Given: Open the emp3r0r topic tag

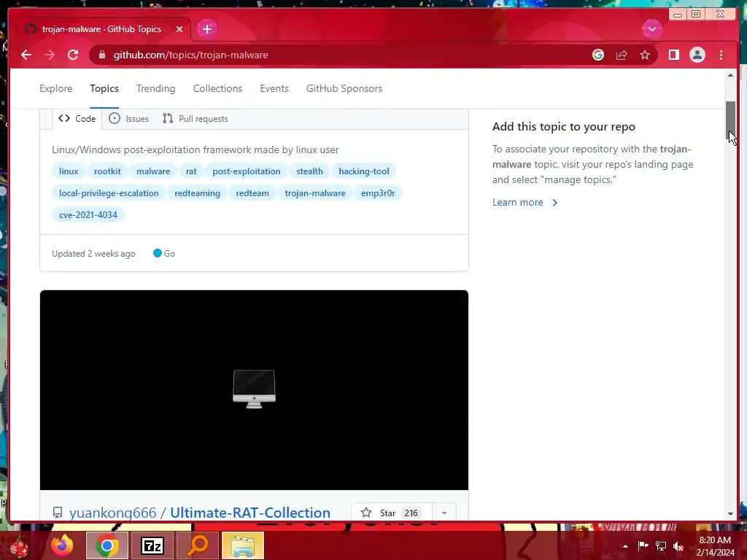Looking at the screenshot, I should point(378,193).
